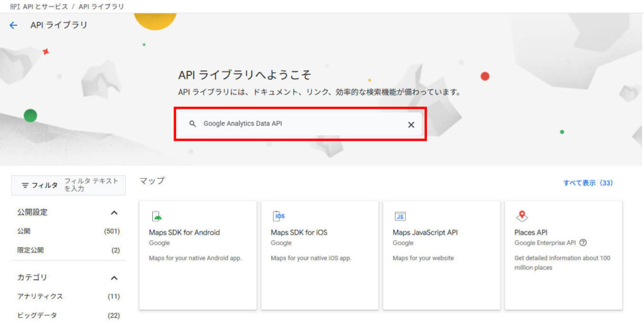The height and width of the screenshot is (324, 644).
Task: Click the '(501)' count next to 公開
Action: coord(112,231)
